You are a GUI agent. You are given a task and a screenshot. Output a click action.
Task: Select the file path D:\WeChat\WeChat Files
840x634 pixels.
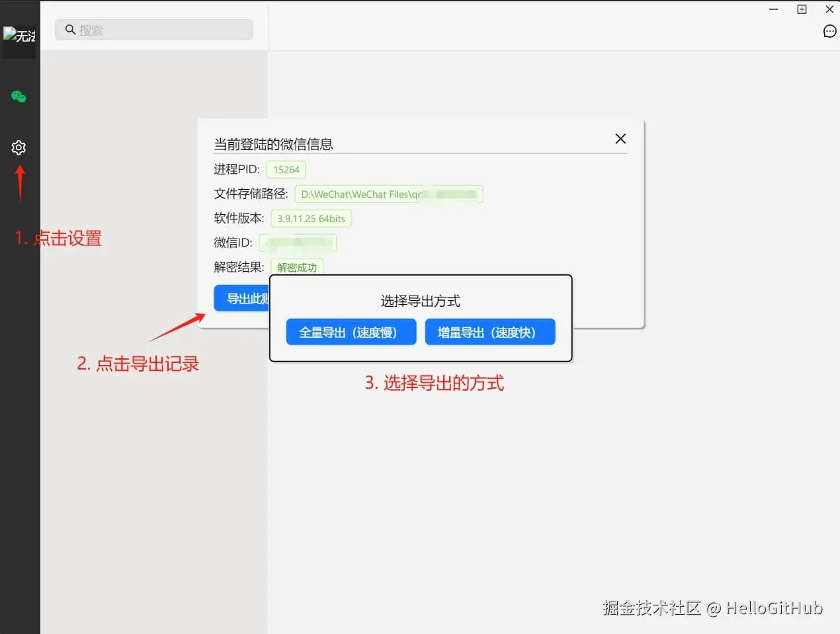(x=389, y=194)
